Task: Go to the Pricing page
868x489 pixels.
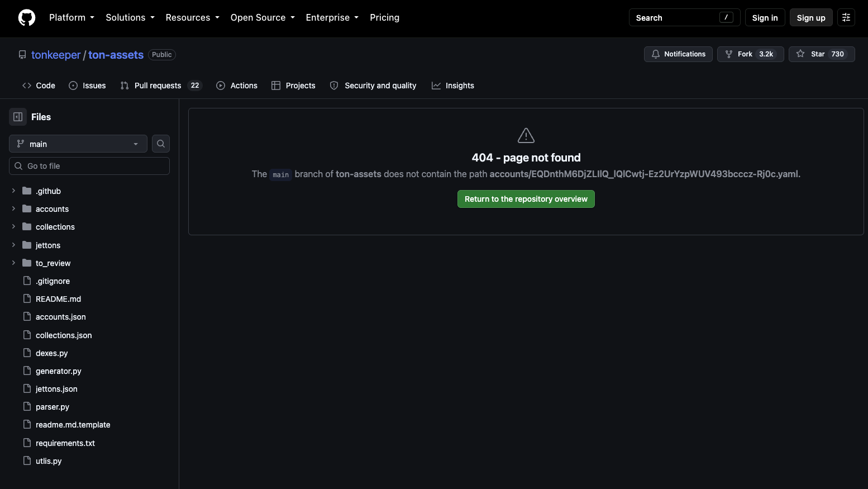Action: click(x=384, y=17)
